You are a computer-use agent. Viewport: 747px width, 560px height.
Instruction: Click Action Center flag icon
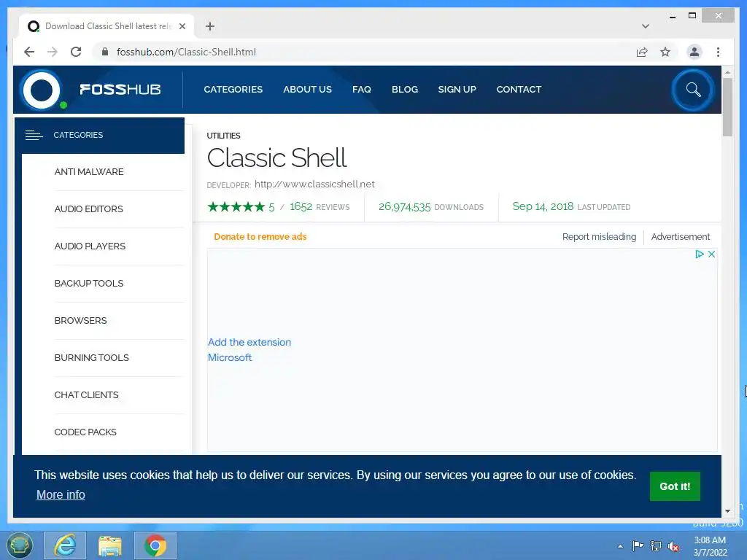click(638, 546)
